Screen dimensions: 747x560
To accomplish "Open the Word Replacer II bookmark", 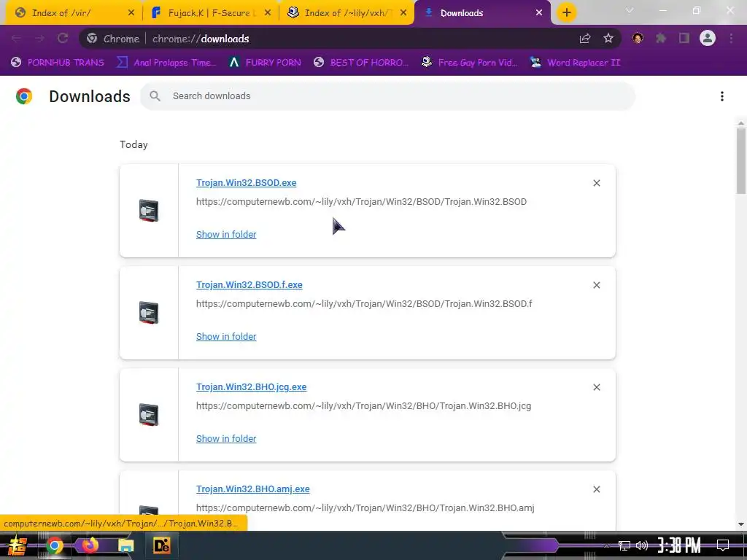I will click(x=576, y=63).
